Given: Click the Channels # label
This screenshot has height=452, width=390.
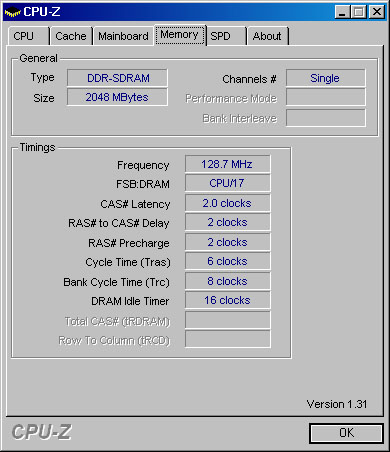Looking at the screenshot, I should [249, 79].
